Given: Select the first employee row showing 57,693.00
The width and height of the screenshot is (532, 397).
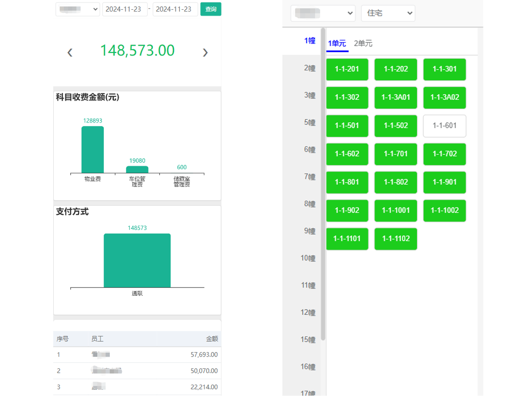Looking at the screenshot, I should click(137, 354).
